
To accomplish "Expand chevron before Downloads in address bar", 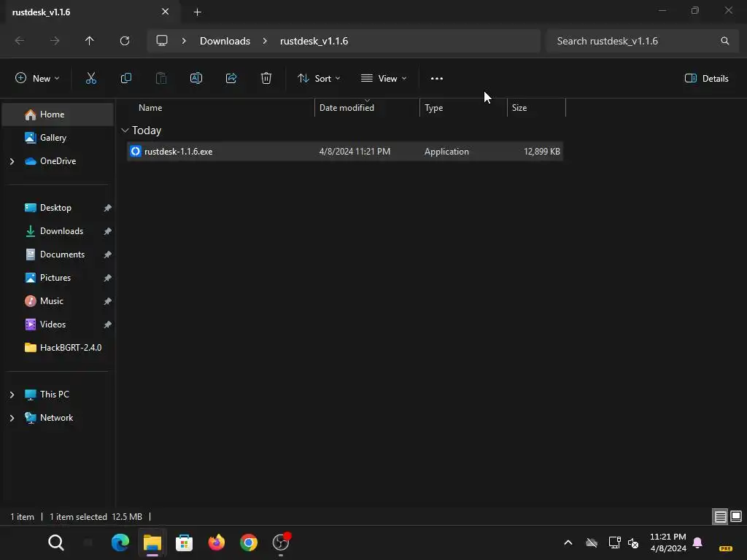I will pyautogui.click(x=184, y=41).
